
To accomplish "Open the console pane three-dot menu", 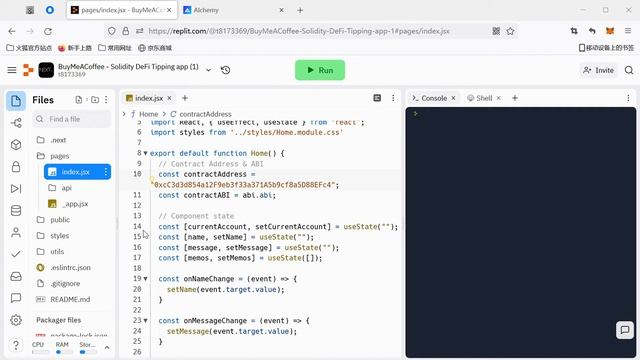I will point(628,98).
